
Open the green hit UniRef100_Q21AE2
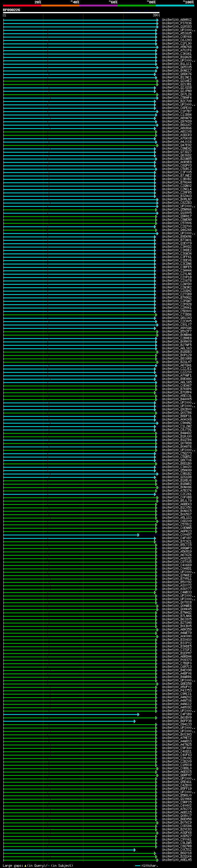click(x=177, y=81)
